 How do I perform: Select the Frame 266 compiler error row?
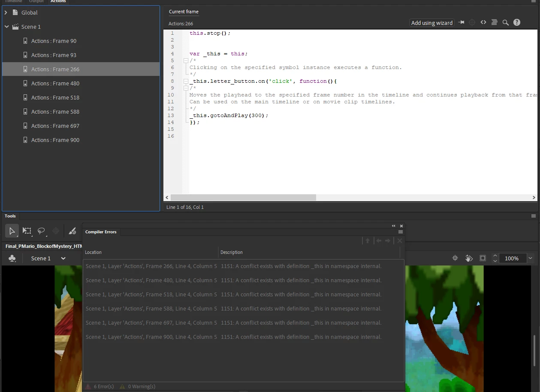(243, 266)
